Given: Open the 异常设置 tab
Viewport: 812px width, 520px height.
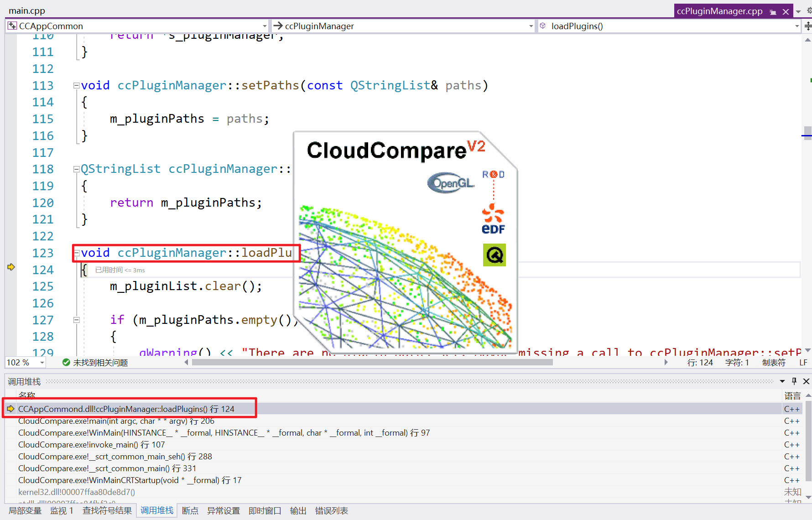Looking at the screenshot, I should 224,511.
